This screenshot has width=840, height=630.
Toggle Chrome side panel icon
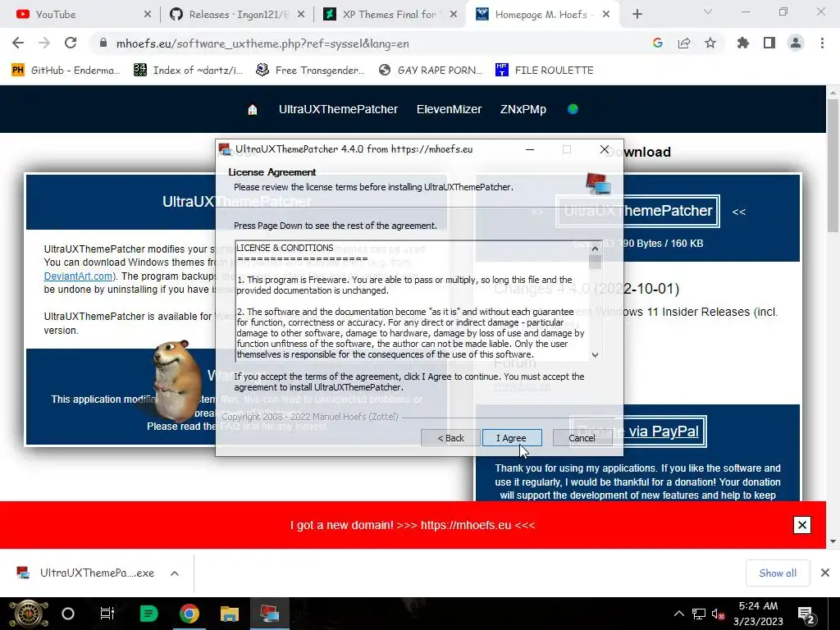[x=769, y=43]
